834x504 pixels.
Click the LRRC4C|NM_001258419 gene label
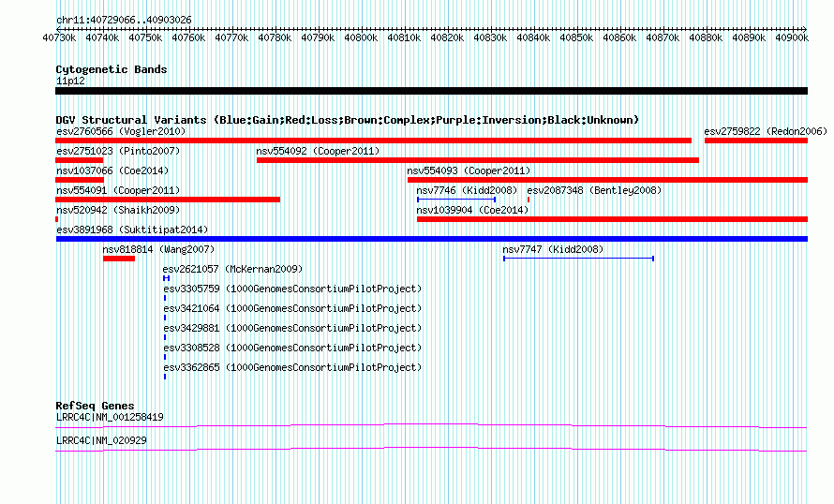110,417
